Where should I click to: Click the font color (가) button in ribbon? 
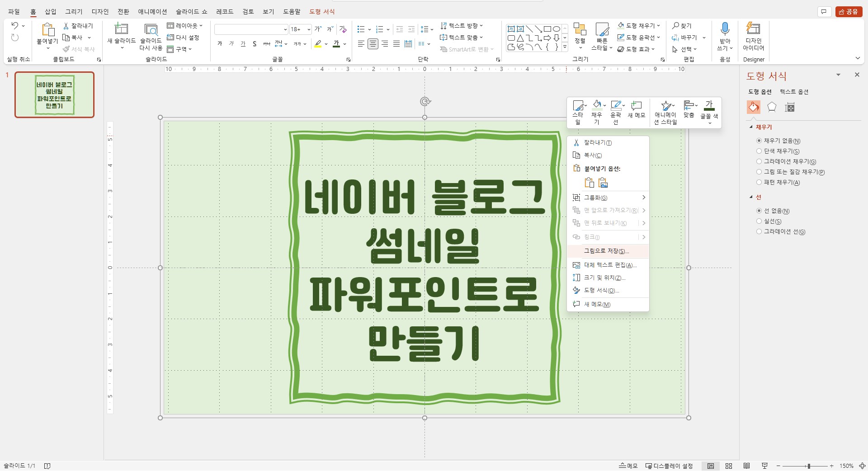point(336,44)
